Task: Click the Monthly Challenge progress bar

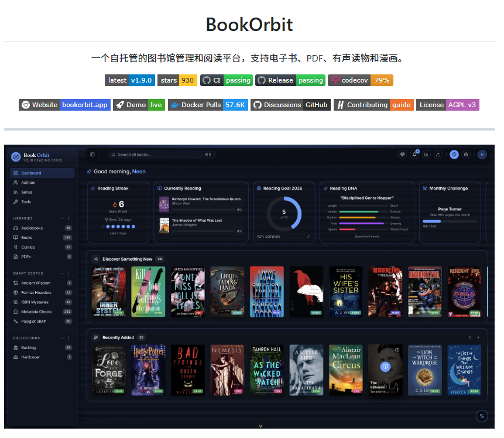Action: 450,221
